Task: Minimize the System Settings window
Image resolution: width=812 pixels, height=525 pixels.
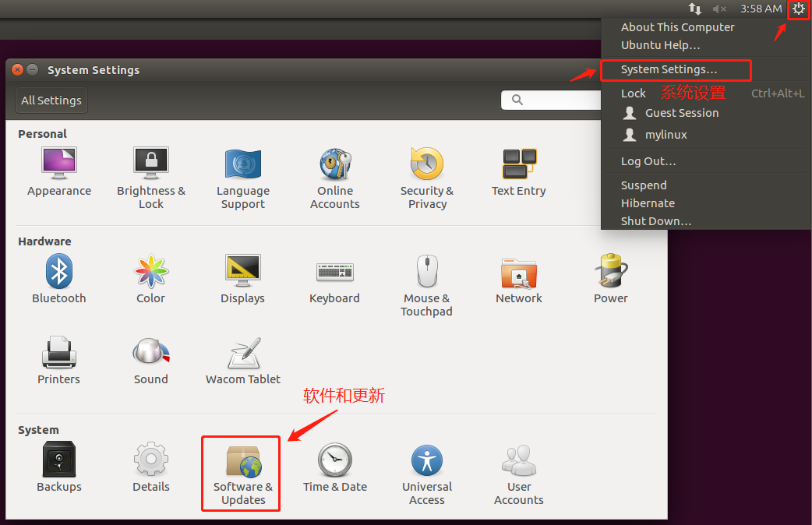Action: click(x=32, y=70)
